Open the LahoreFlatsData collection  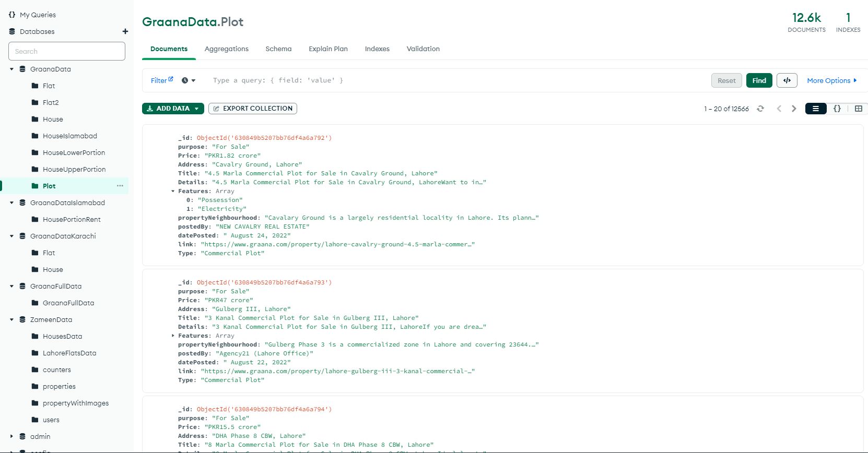coord(69,353)
